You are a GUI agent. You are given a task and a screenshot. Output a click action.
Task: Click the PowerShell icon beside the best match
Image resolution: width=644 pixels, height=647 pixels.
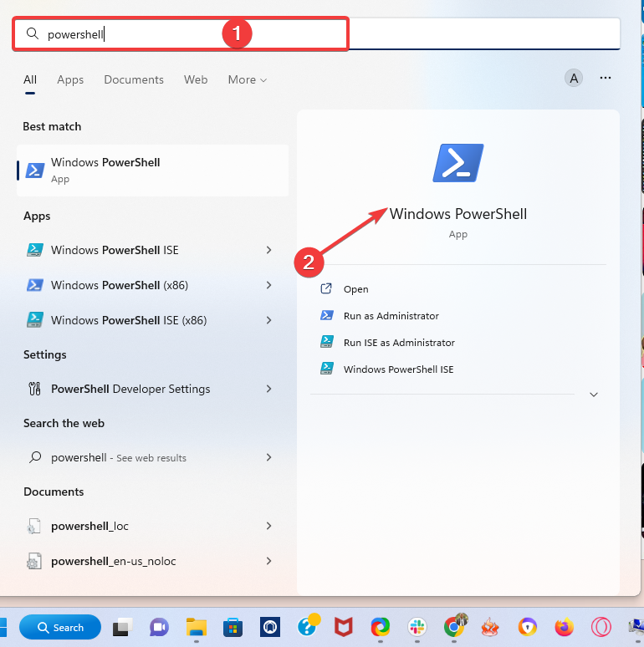35,171
